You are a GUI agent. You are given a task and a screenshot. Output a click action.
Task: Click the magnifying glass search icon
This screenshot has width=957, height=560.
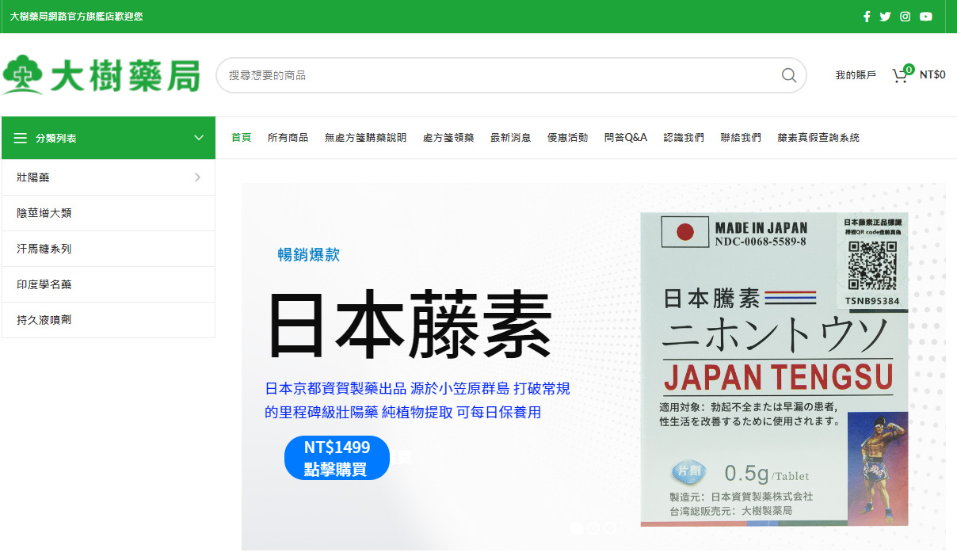pos(788,74)
